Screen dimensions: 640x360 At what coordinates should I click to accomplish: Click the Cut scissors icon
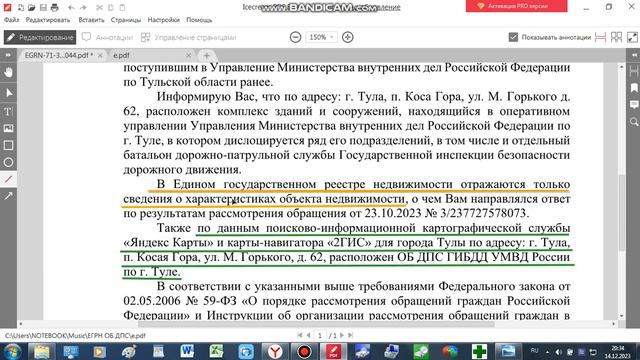[x=99, y=7]
